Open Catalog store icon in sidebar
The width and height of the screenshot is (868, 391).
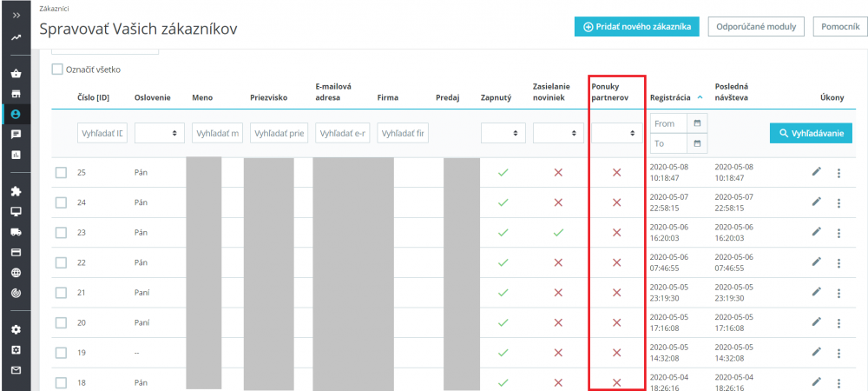(x=16, y=94)
